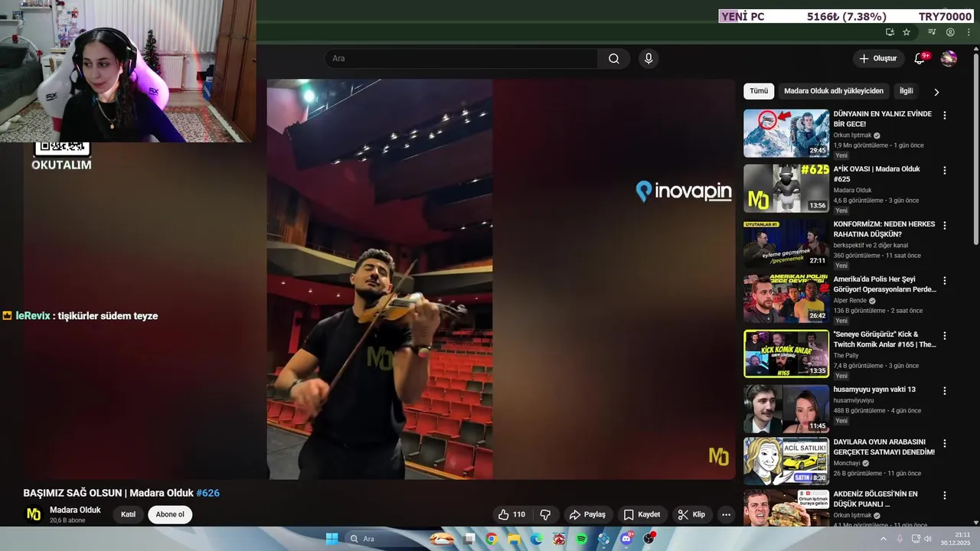The height and width of the screenshot is (551, 980).
Task: Click the Alper Rende channel name
Action: (x=851, y=301)
